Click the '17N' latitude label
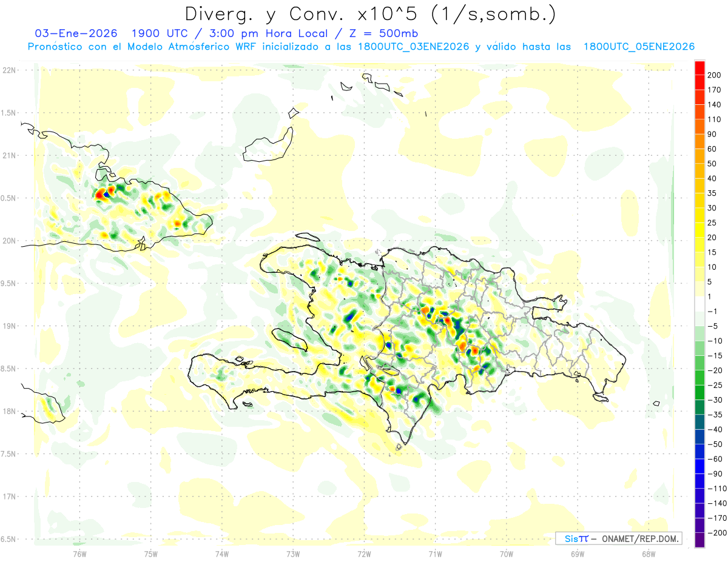 (9, 497)
